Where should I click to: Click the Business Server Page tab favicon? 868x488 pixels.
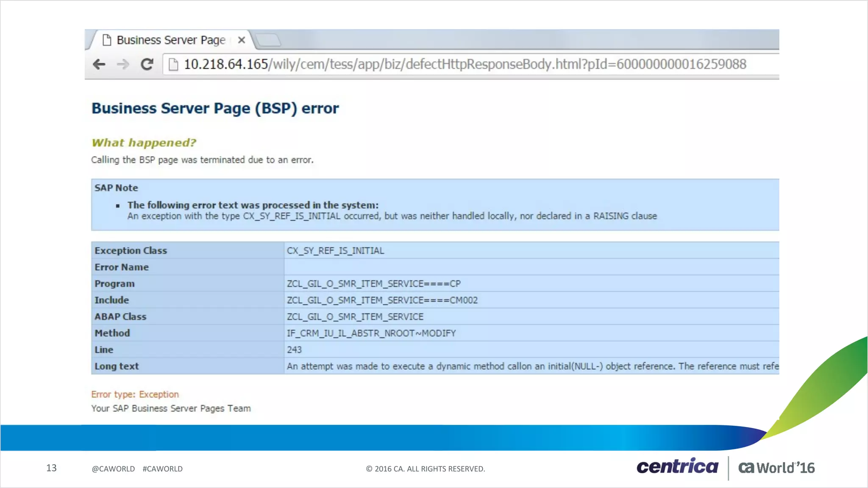(x=107, y=40)
